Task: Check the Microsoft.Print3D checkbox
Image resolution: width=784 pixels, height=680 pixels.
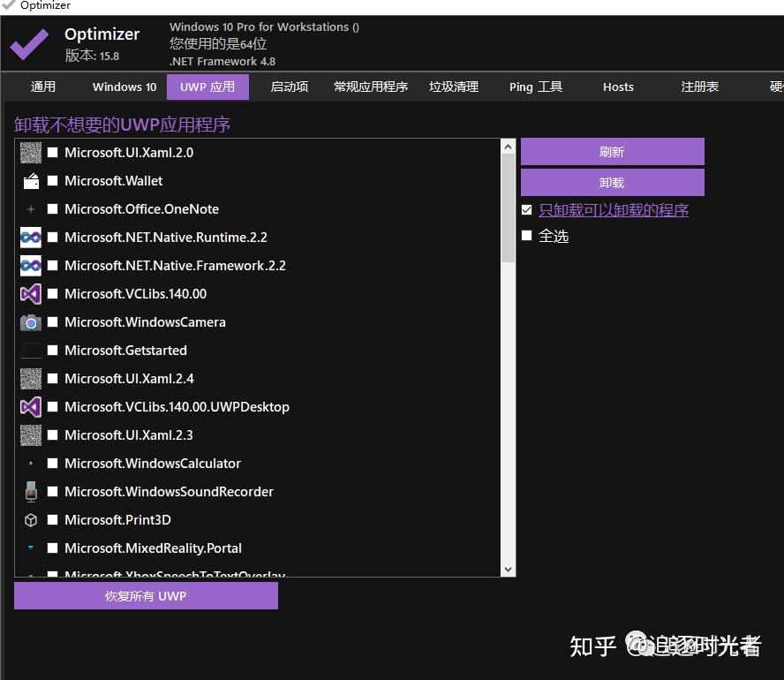Action: 52,520
